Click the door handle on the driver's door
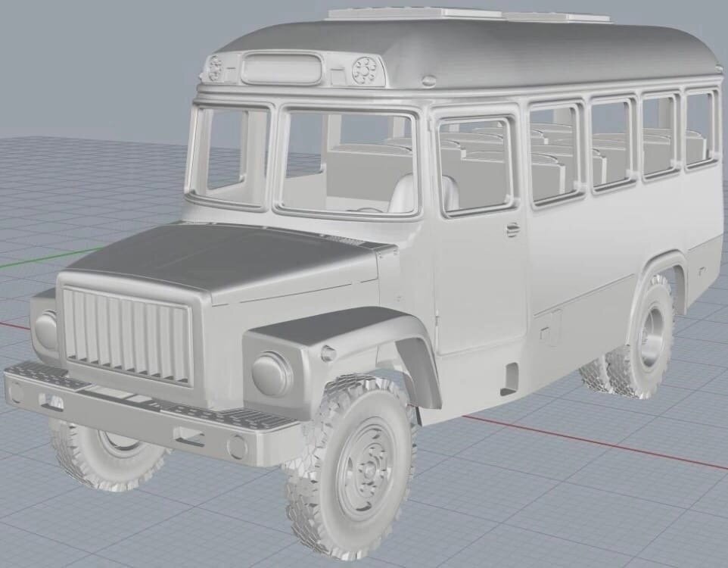 point(514,228)
